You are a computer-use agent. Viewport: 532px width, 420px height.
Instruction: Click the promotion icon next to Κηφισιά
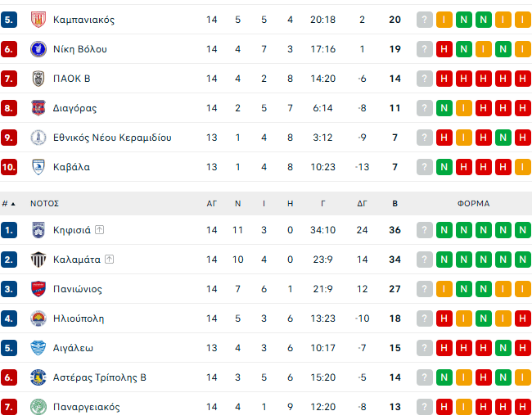[99, 230]
